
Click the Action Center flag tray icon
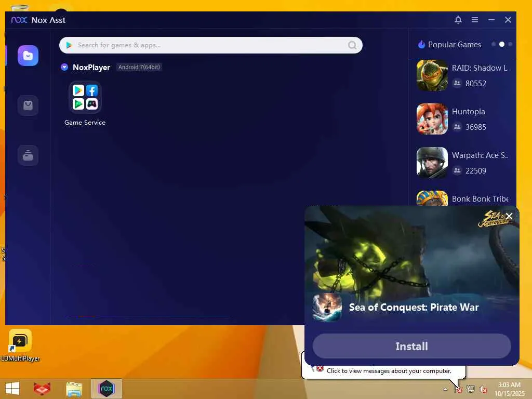pyautogui.click(x=458, y=389)
